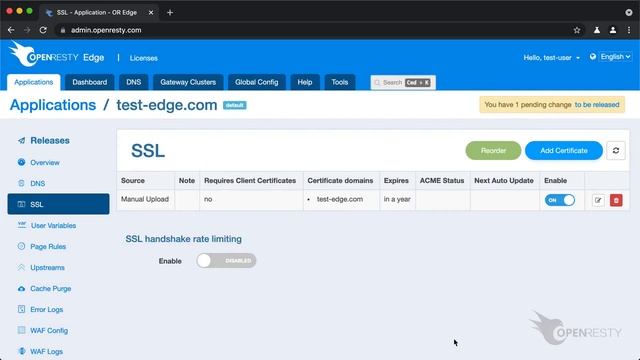Open the Licenses link
The height and width of the screenshot is (360, 640).
[x=144, y=58]
